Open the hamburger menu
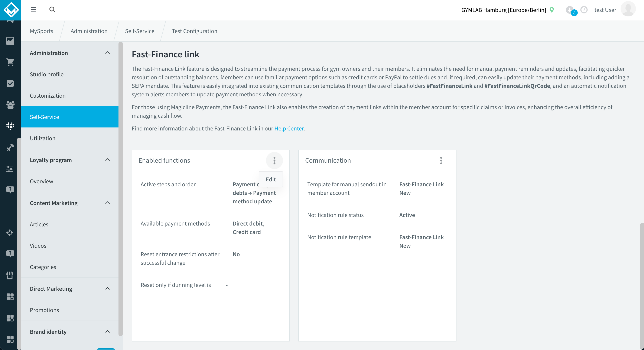The image size is (644, 350). tap(33, 10)
